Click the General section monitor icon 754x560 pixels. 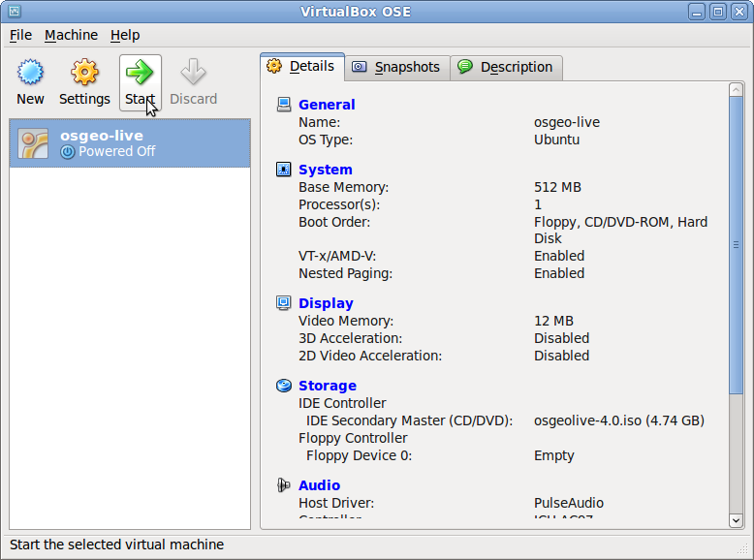point(284,105)
